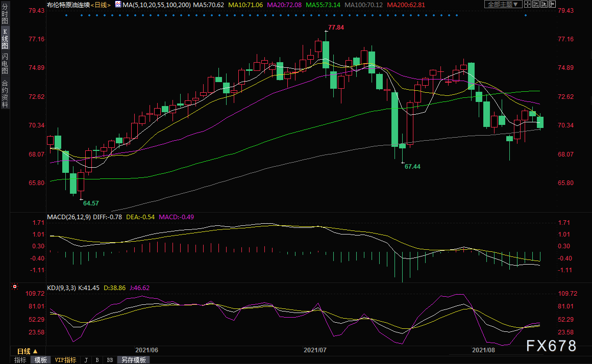Click the crosshair cursor icon at top right
The width and height of the screenshot is (592, 364).
(x=527, y=4)
